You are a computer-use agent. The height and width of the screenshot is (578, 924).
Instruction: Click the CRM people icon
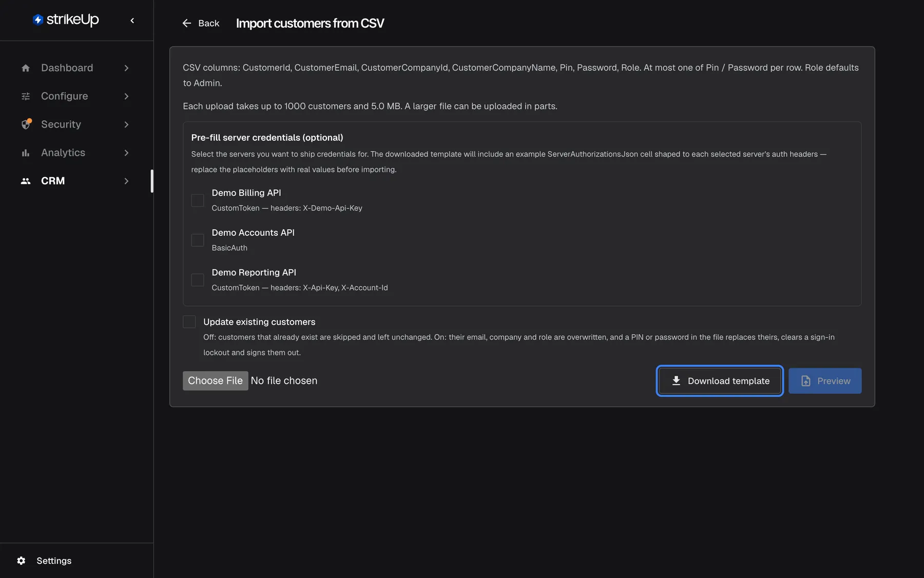tap(26, 181)
